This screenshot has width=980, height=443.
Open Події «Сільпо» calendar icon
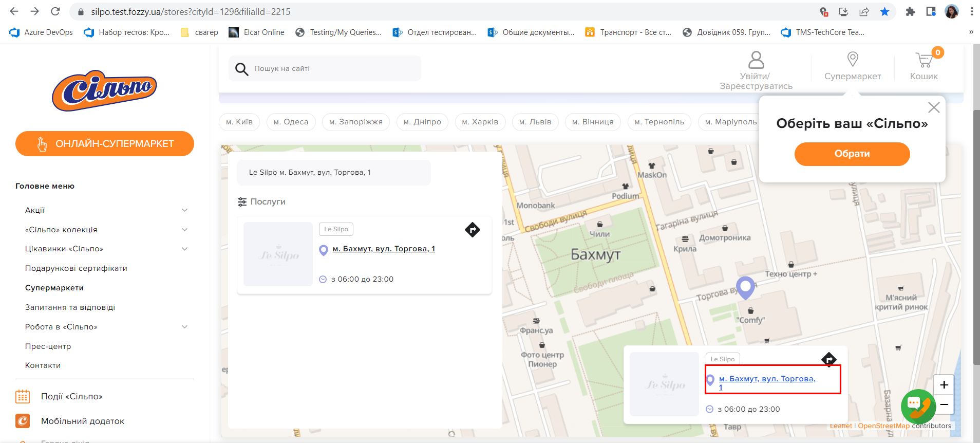(x=23, y=396)
